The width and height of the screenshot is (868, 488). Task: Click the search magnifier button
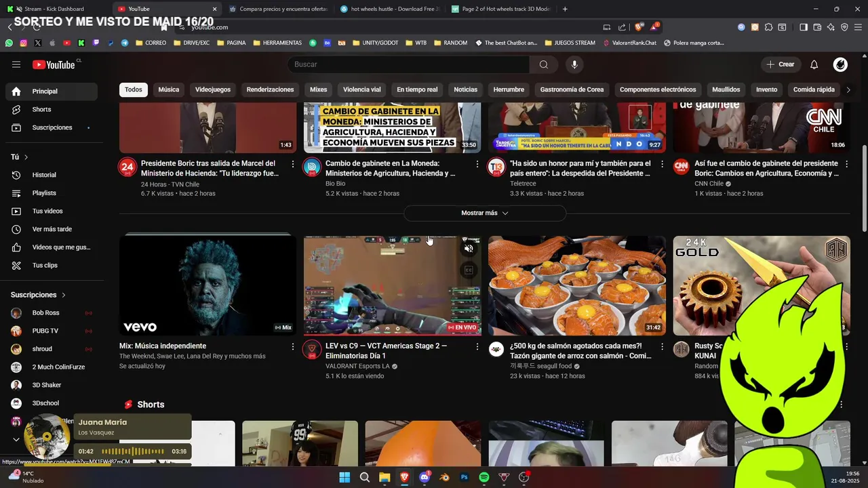point(543,64)
